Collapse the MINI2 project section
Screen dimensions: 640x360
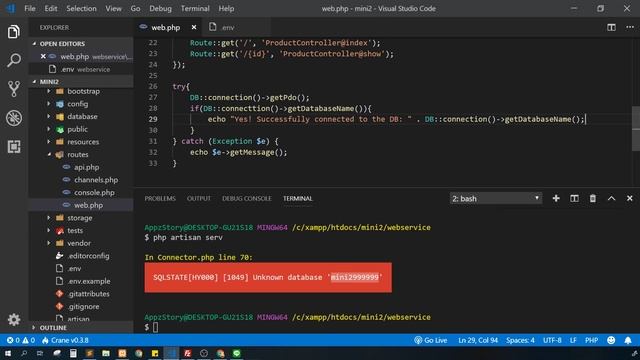coord(82,82)
